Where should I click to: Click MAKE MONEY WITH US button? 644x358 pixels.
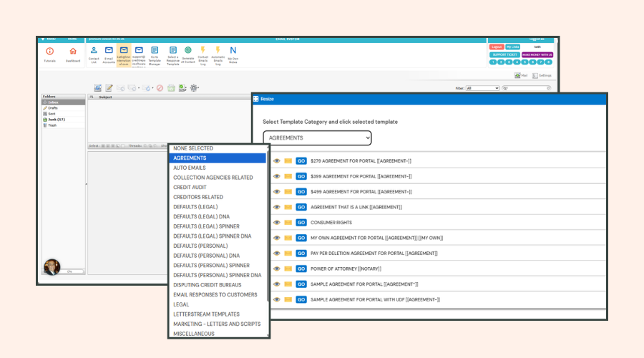click(537, 54)
